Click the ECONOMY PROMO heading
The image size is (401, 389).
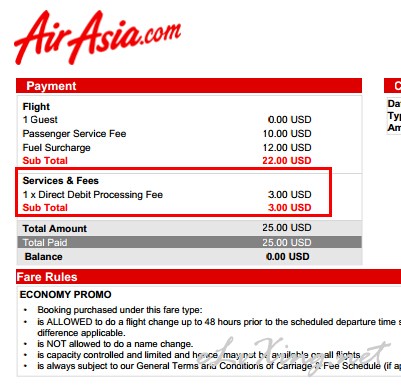66,295
